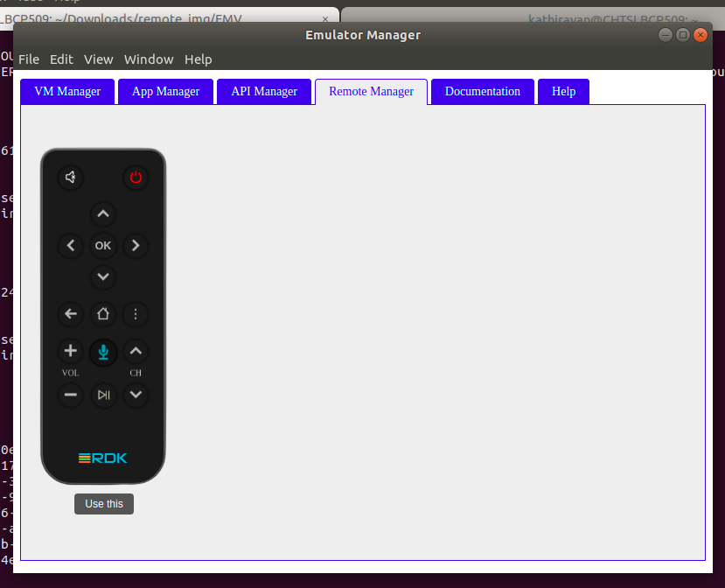Open the API Manager tab

[264, 92]
